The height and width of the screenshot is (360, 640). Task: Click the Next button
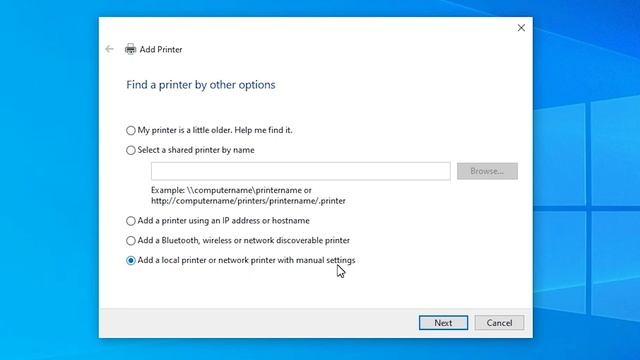[x=443, y=322]
